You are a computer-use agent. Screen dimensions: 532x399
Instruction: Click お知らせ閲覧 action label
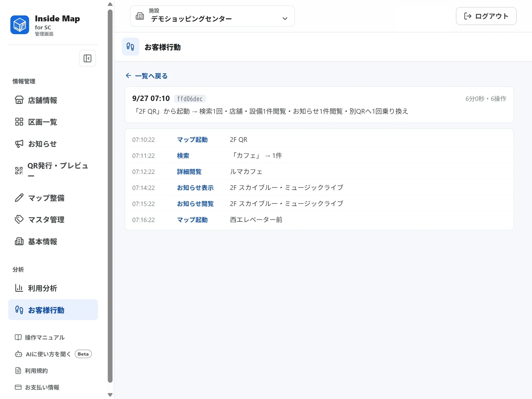click(x=195, y=204)
